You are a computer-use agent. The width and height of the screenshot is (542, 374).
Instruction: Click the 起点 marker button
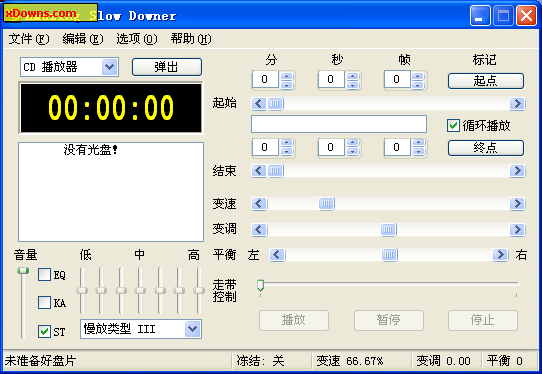(x=486, y=81)
